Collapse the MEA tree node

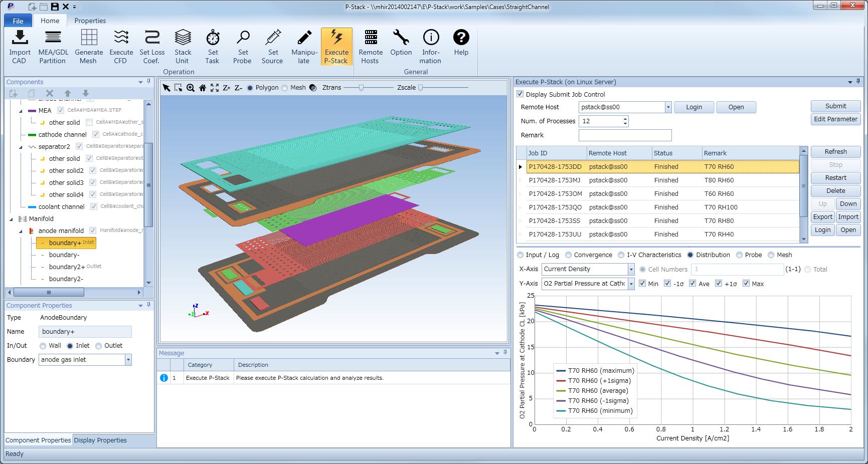(21, 111)
